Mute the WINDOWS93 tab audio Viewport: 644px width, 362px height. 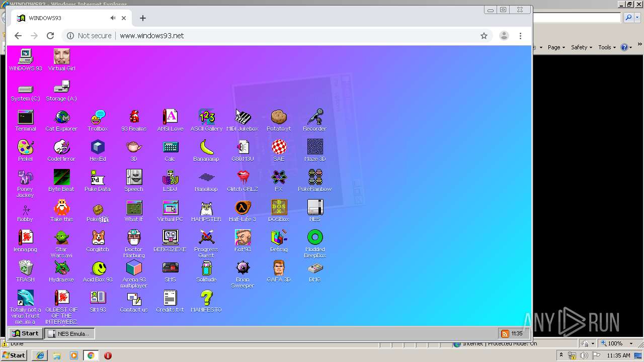coord(113,18)
